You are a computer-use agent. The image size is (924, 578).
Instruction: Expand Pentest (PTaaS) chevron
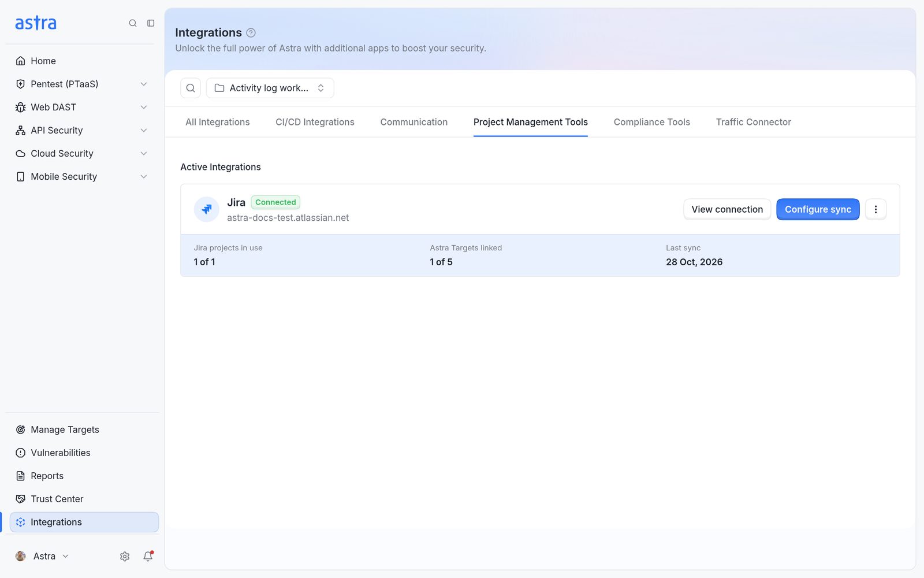(x=144, y=84)
